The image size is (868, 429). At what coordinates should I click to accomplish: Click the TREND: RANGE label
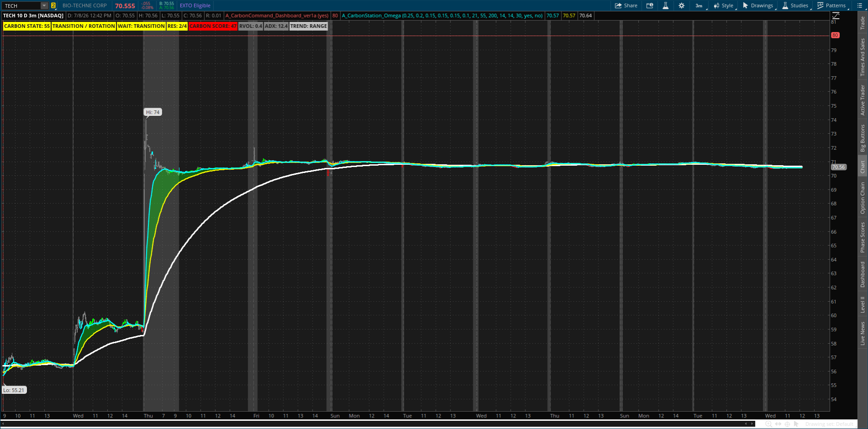[x=309, y=26]
